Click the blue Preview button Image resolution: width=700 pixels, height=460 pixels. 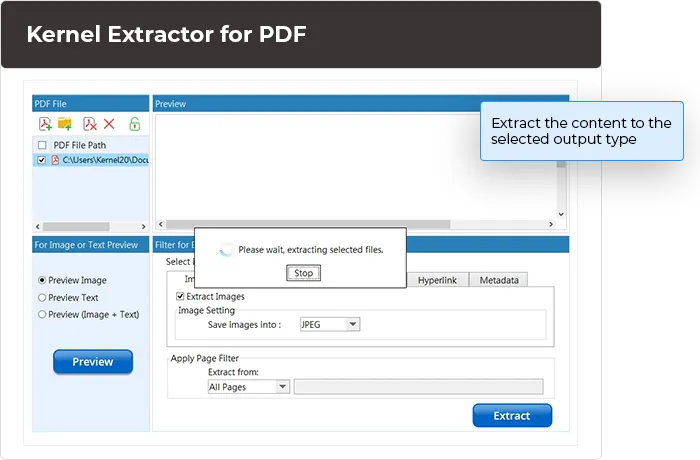93,362
